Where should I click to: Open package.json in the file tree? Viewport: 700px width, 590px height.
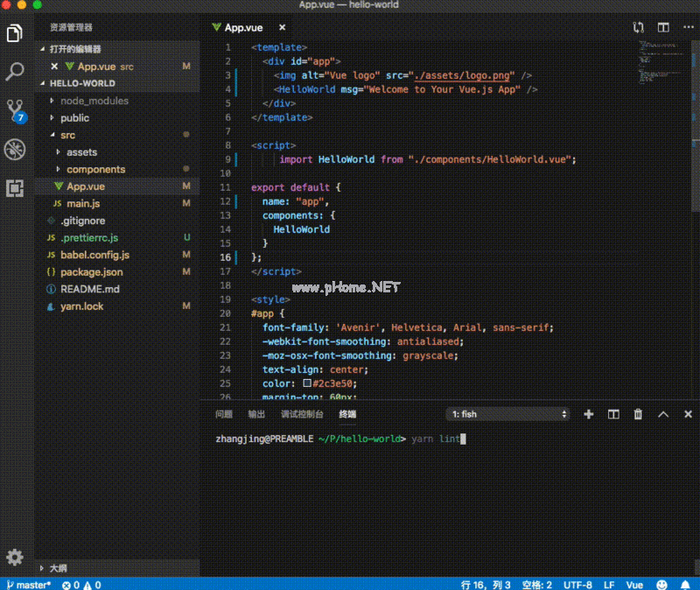[x=117, y=272]
